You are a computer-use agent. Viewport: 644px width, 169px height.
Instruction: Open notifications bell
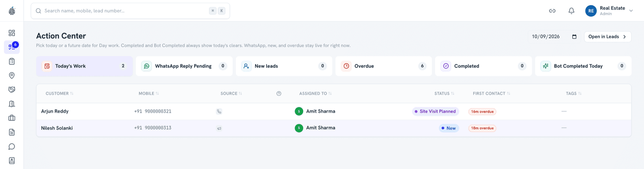(571, 11)
